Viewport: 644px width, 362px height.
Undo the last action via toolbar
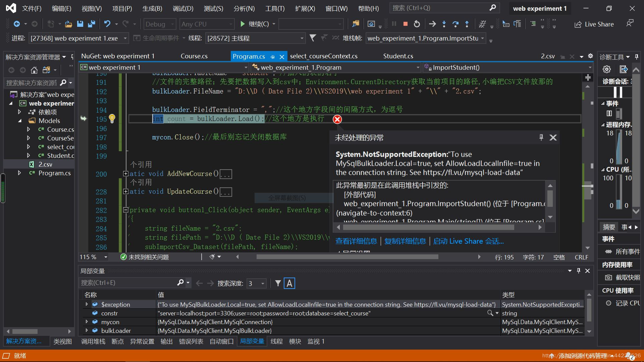coord(107,24)
